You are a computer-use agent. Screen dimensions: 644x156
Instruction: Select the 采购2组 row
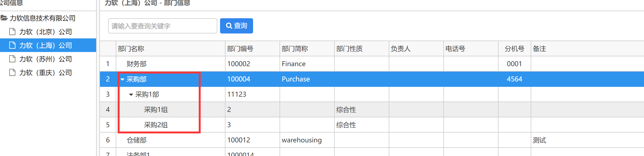156,125
